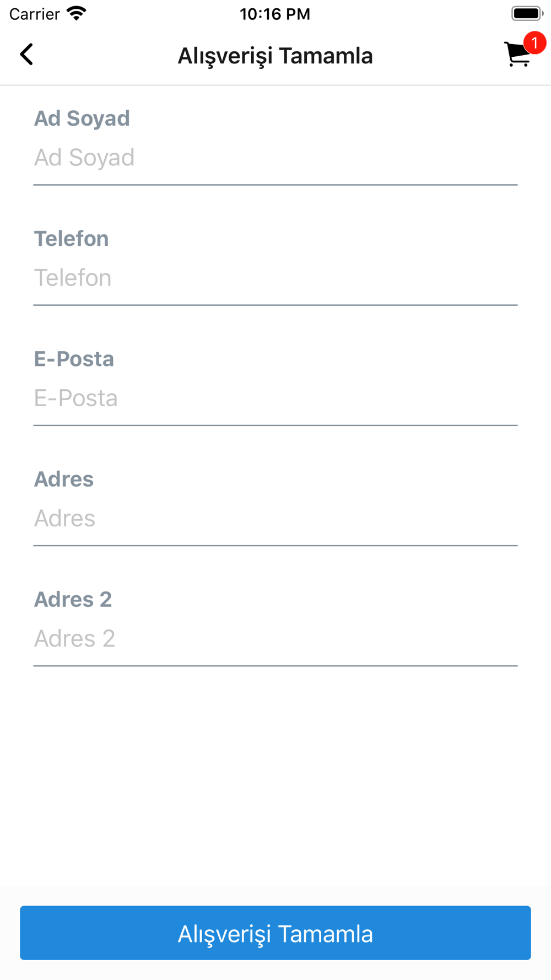This screenshot has height=980, width=551.
Task: Tap the red cart badge showing 1
Action: 534,43
